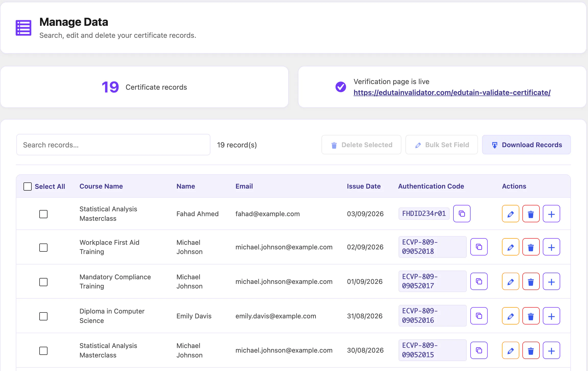Delete Fahad Ahmed's certificate record
The image size is (588, 371).
pyautogui.click(x=531, y=214)
